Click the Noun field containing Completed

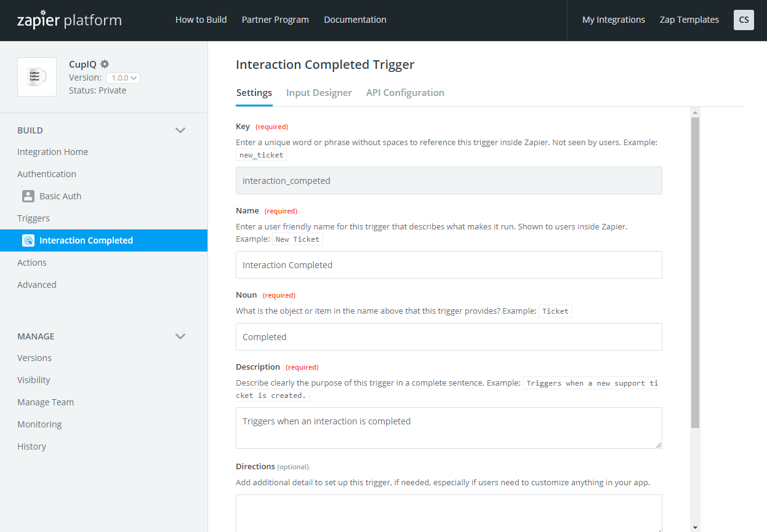pos(449,337)
